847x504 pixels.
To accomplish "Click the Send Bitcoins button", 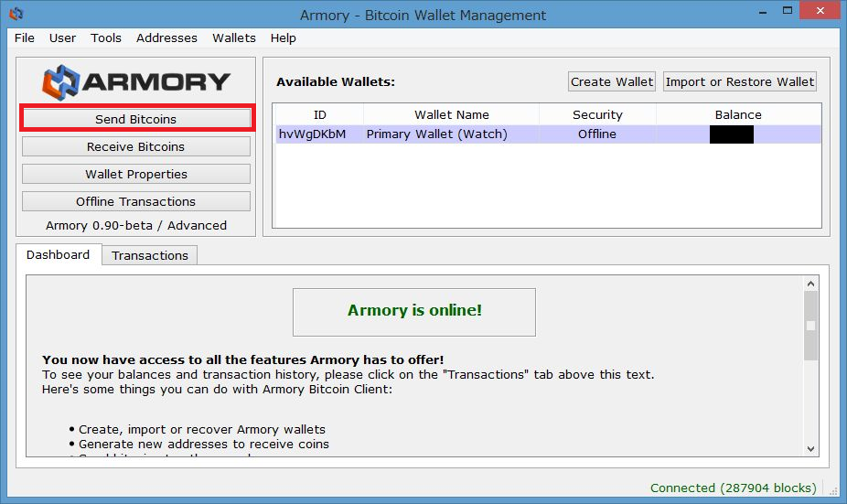I will click(x=136, y=119).
